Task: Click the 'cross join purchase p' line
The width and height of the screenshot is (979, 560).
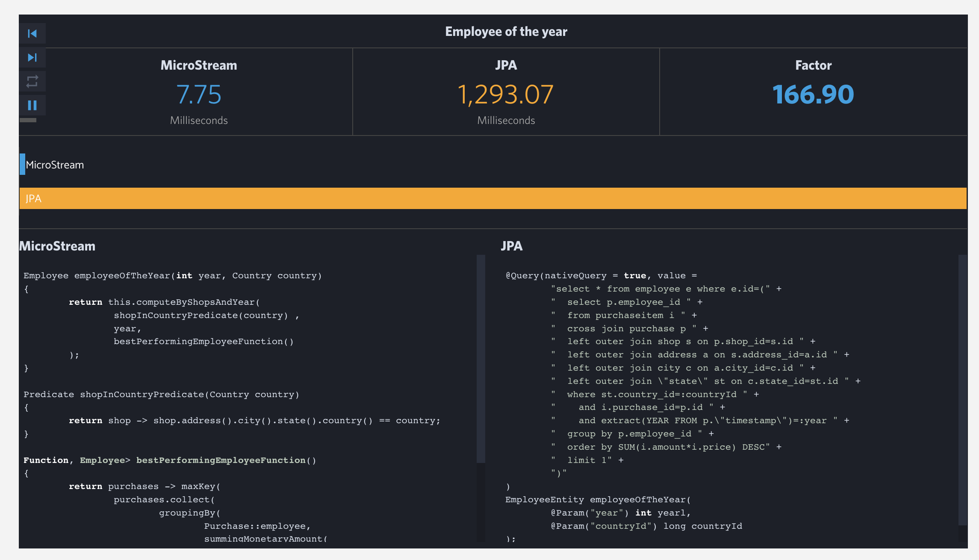Action: pyautogui.click(x=630, y=329)
